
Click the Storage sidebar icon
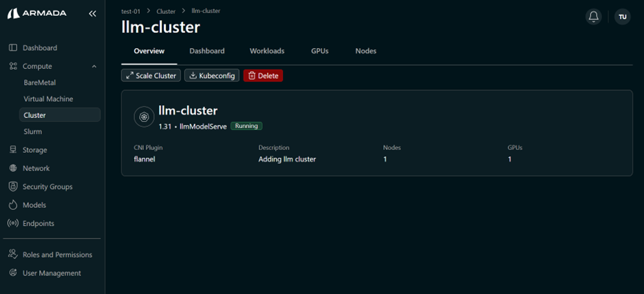tap(13, 150)
